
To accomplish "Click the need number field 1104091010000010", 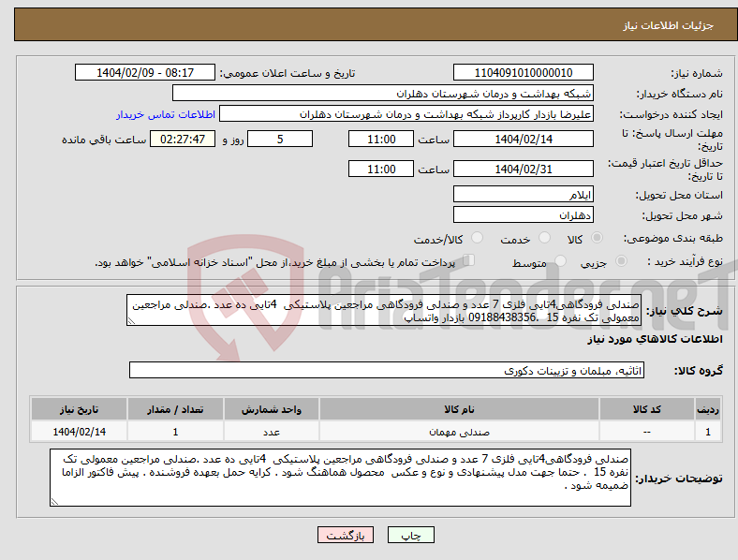I will coord(524,72).
